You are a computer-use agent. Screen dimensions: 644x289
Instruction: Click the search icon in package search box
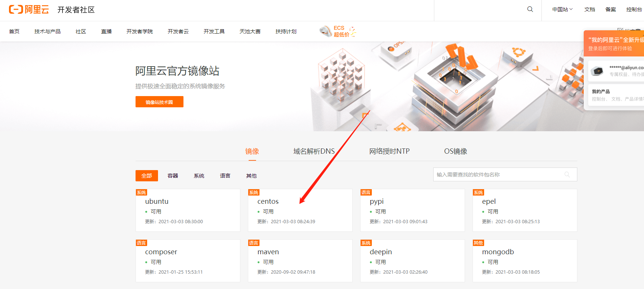(567, 175)
